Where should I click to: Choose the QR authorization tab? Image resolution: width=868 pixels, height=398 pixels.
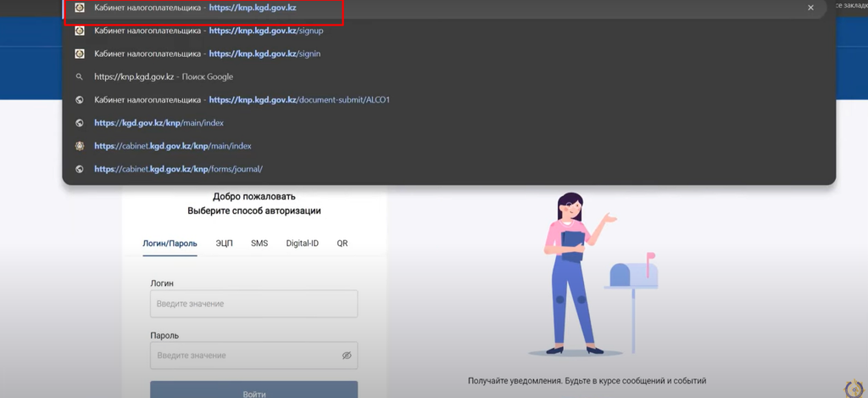[x=342, y=244]
